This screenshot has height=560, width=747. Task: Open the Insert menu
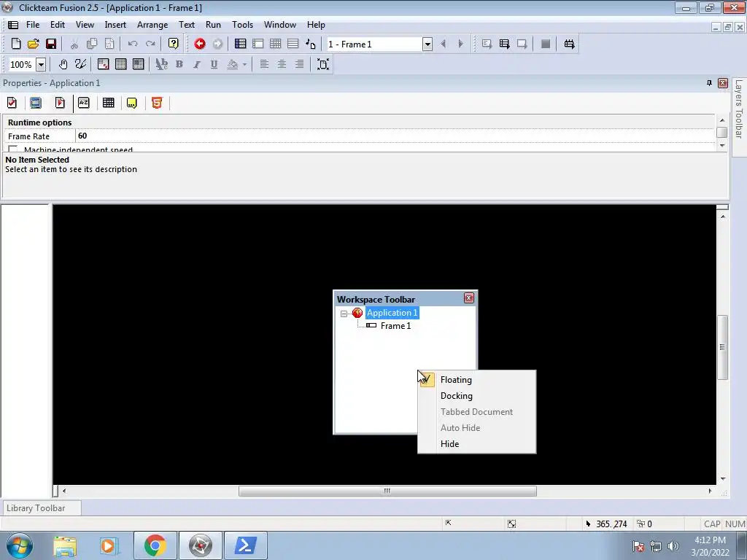(x=115, y=25)
